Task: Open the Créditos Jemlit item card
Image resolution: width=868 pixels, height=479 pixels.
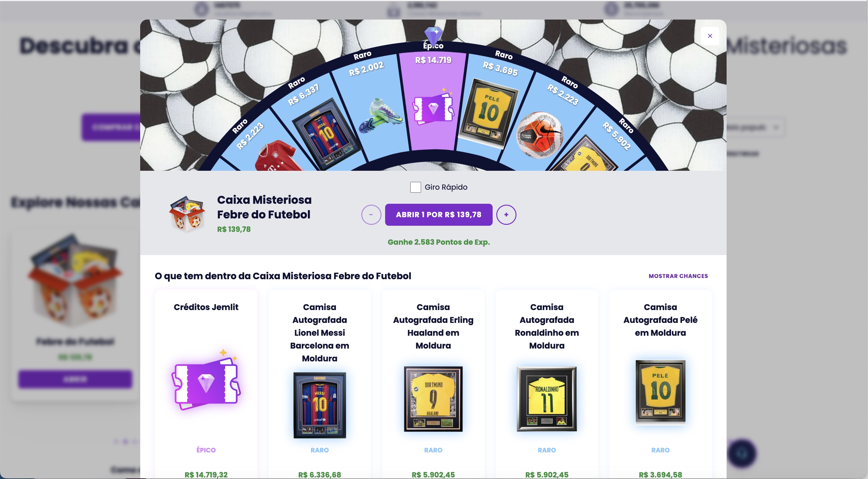Action: click(x=206, y=384)
